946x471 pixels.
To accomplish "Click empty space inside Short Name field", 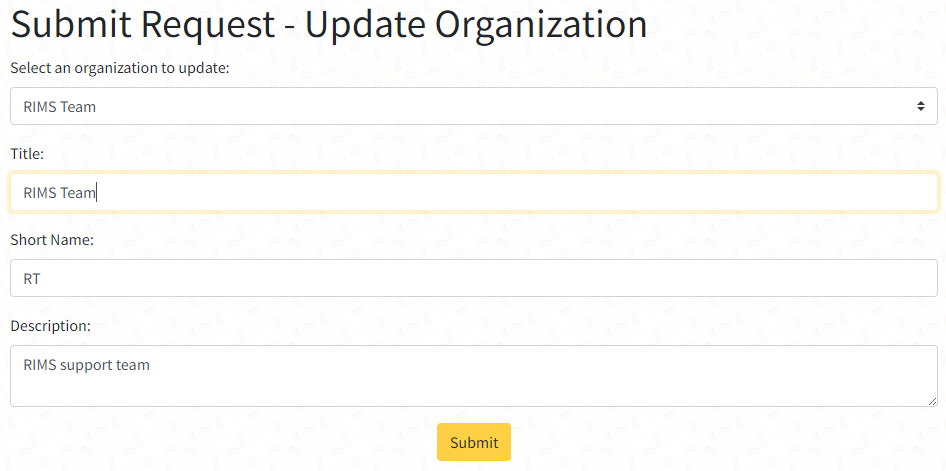I will 500,278.
